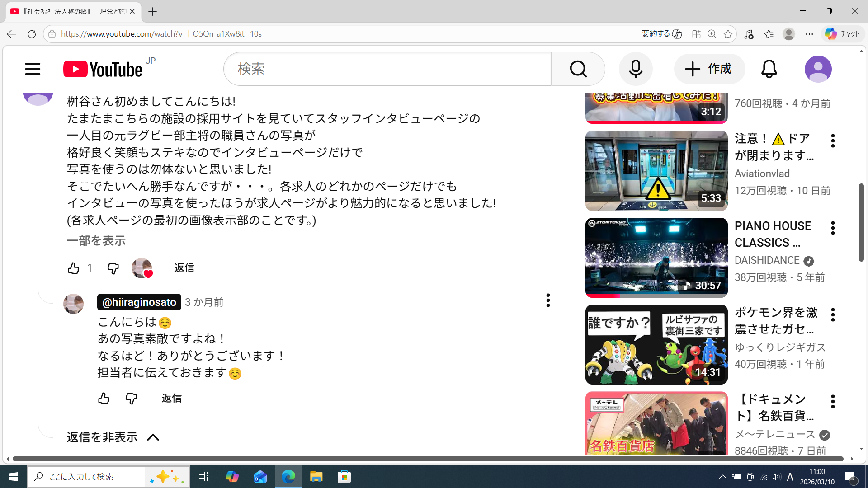Open the options menu on the @hiiraginosato reply
This screenshot has width=868, height=488.
tap(547, 300)
